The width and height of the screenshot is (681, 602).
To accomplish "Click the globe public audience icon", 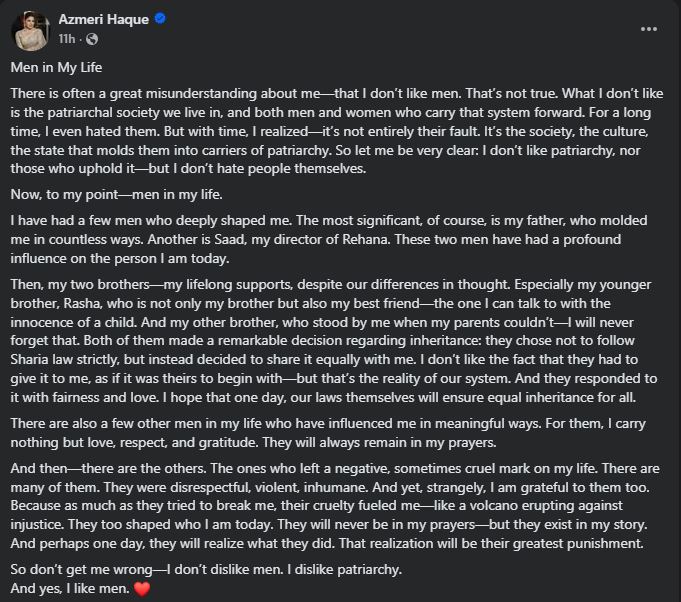I will 92,40.
